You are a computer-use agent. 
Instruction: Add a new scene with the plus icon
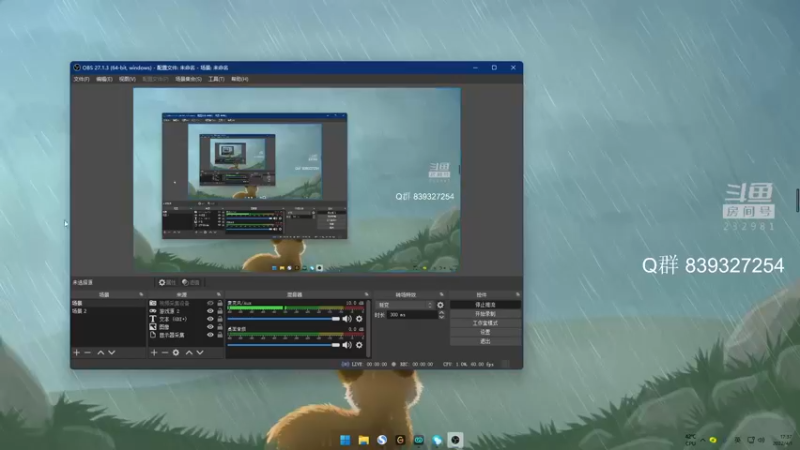(77, 353)
